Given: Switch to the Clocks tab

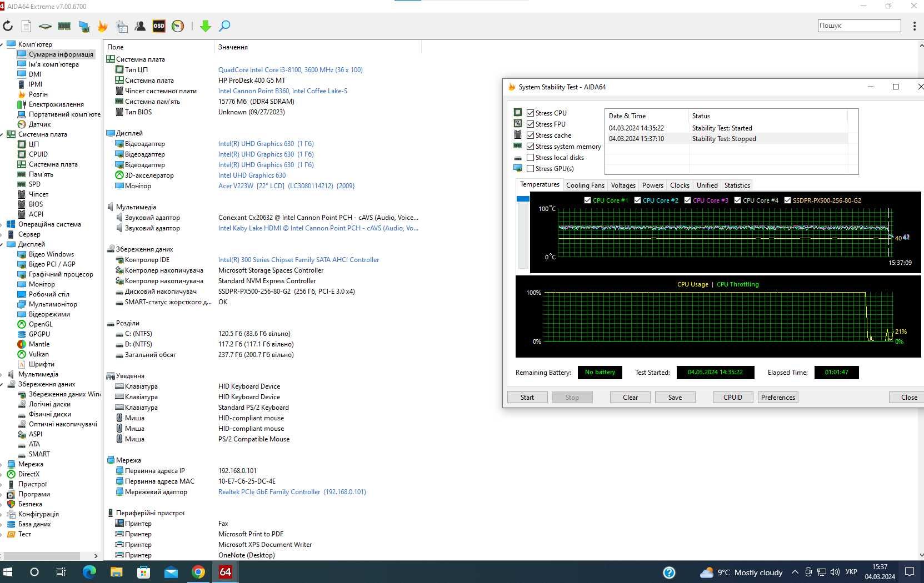Looking at the screenshot, I should [x=680, y=185].
